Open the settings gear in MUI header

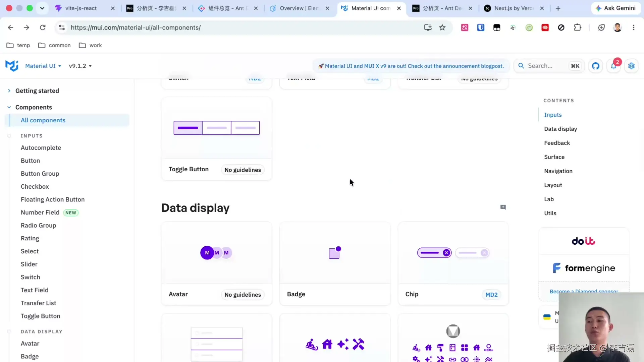pyautogui.click(x=631, y=66)
